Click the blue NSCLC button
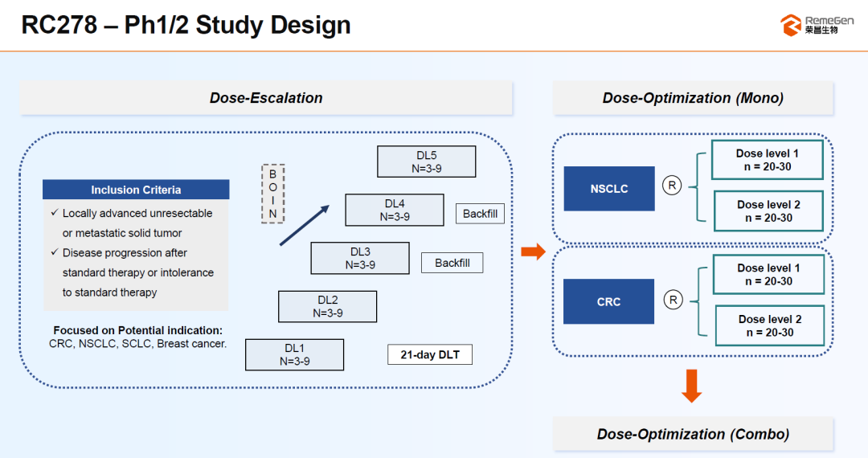 pos(608,189)
